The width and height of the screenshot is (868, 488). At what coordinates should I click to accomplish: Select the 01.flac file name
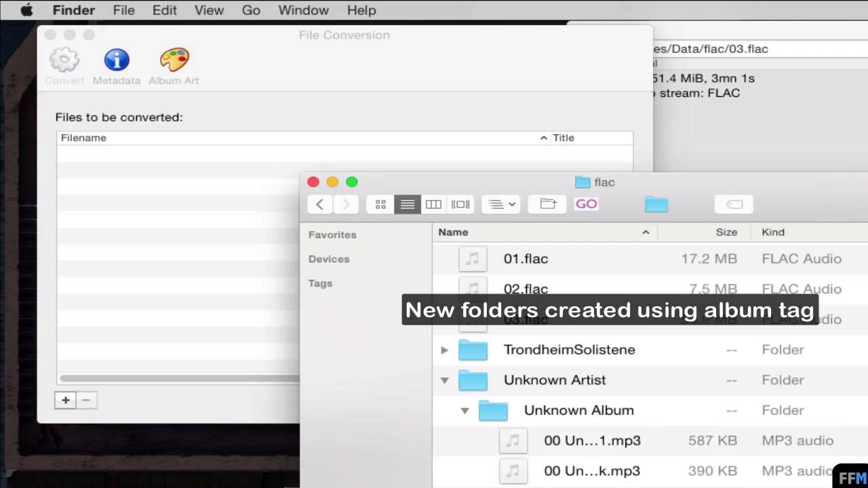click(526, 259)
